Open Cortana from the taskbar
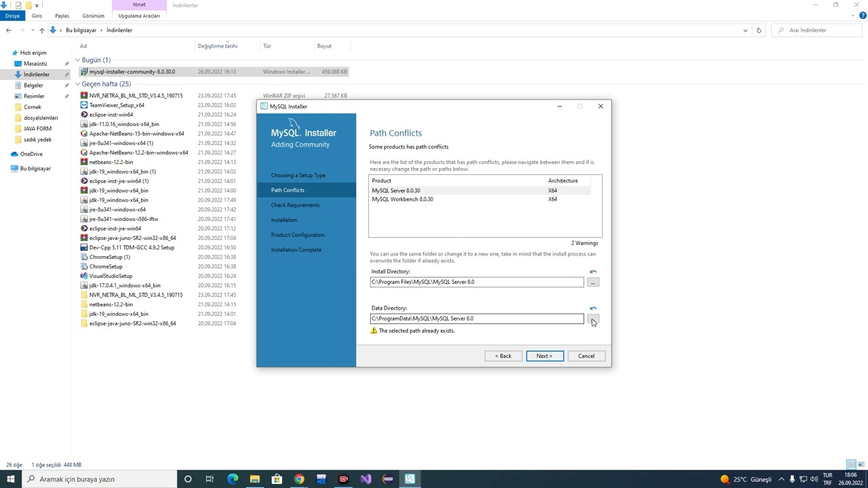Image resolution: width=868 pixels, height=488 pixels. pyautogui.click(x=188, y=479)
